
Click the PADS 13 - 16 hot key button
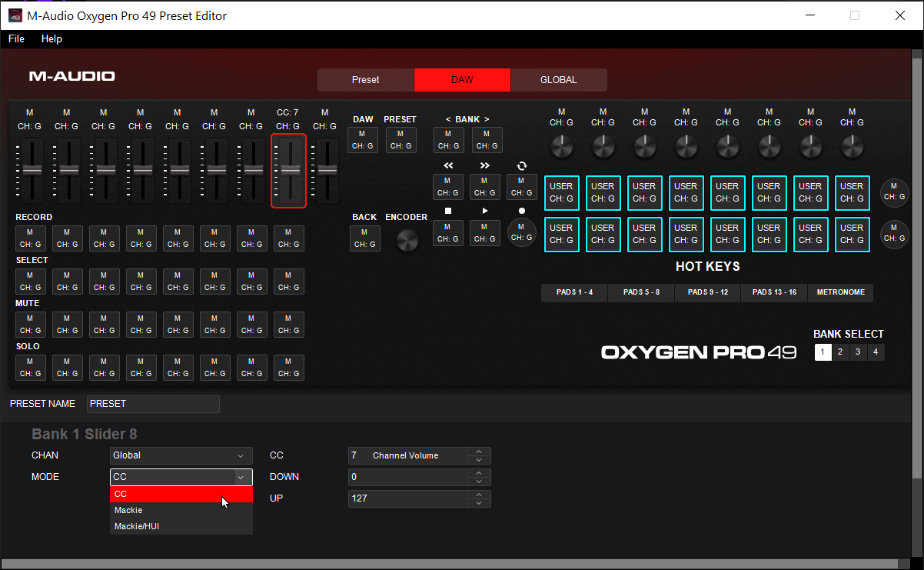tap(774, 292)
